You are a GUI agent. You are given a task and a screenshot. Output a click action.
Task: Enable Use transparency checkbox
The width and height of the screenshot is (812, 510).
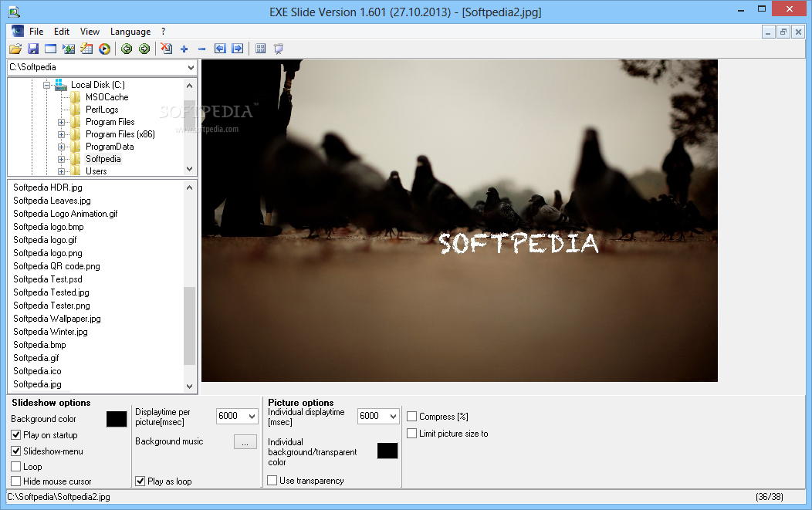coord(272,481)
